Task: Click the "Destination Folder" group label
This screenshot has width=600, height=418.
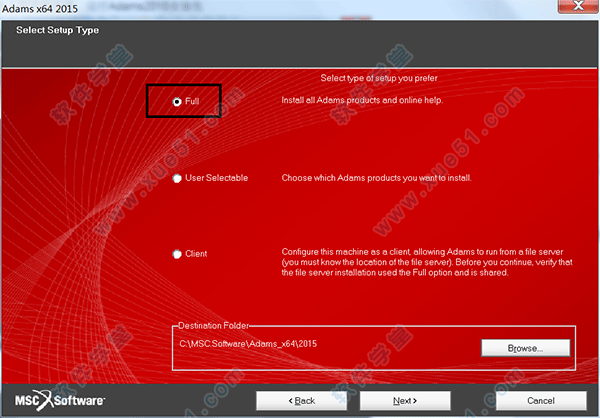Action: [214, 326]
